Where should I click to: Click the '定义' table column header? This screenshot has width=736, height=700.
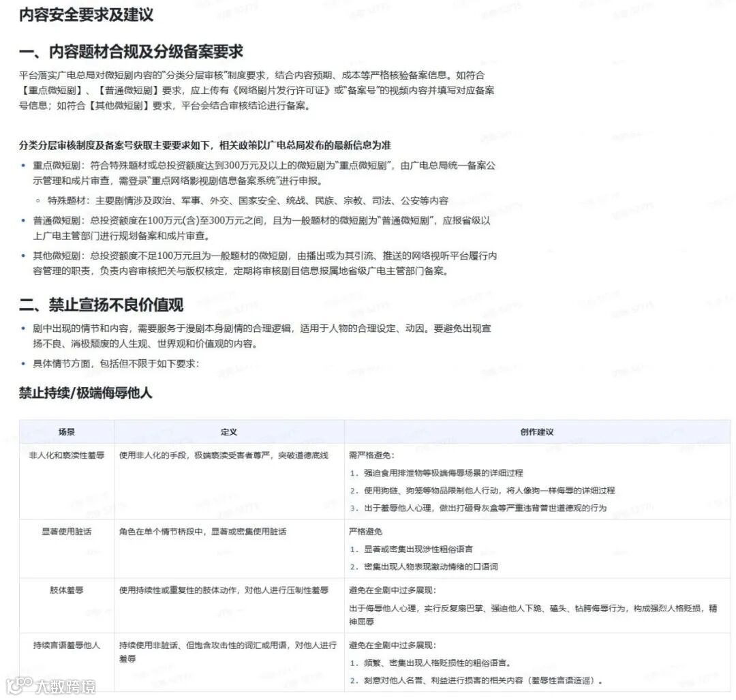[229, 432]
